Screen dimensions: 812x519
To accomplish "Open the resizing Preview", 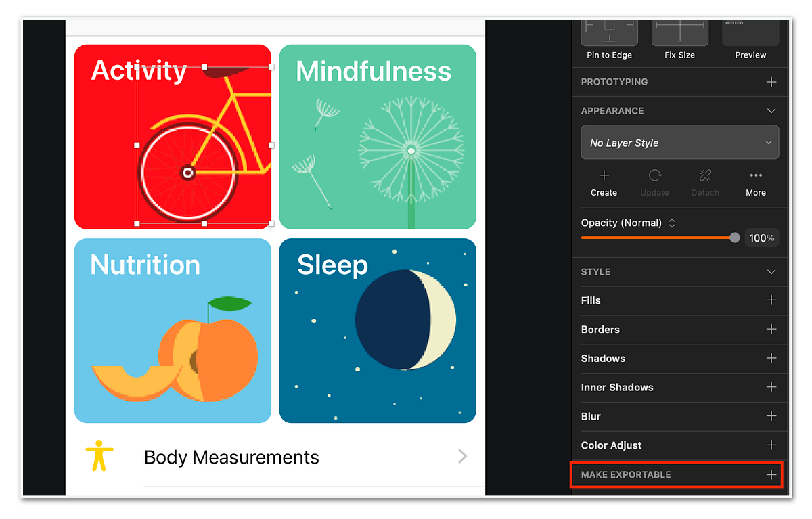I will tap(750, 37).
